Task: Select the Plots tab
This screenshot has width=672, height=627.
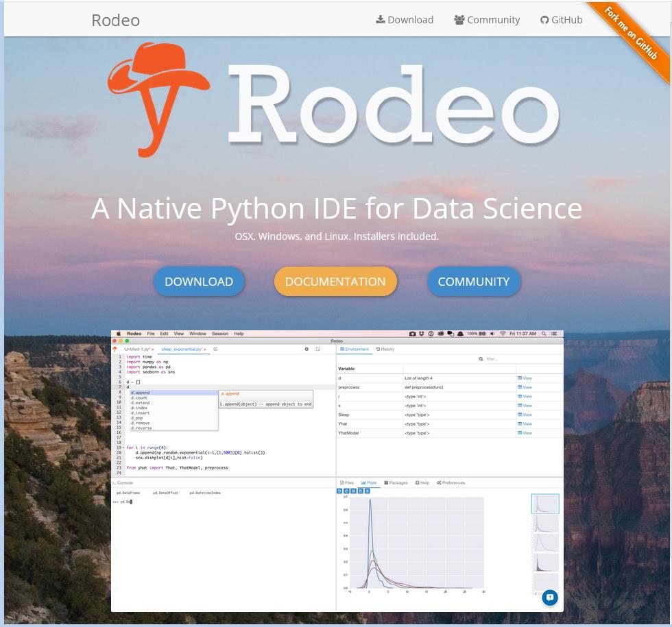Action: tap(369, 482)
